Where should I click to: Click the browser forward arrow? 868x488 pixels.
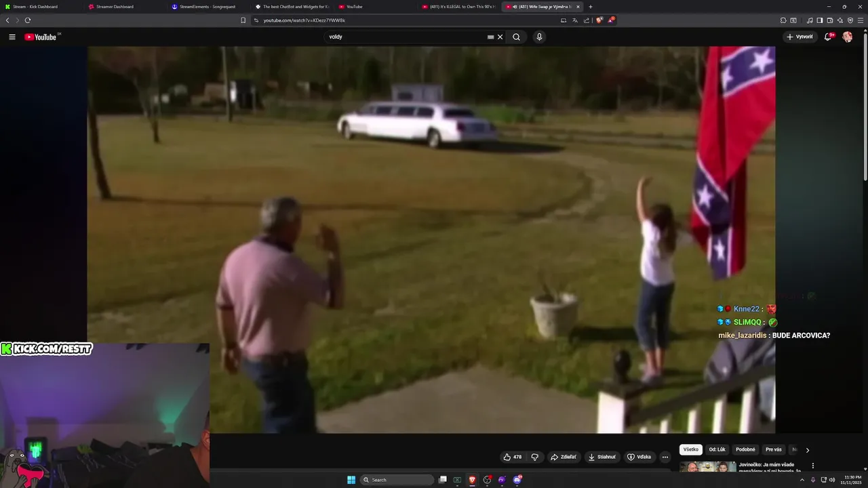click(x=17, y=20)
